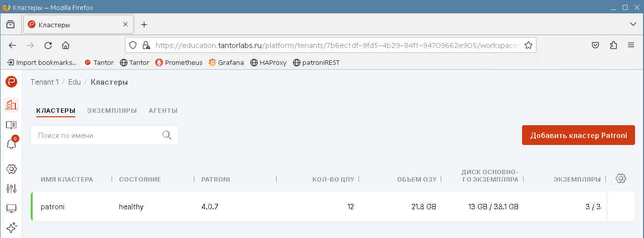Bookmark this page with the star icon
644x238 pixels.
tap(528, 45)
